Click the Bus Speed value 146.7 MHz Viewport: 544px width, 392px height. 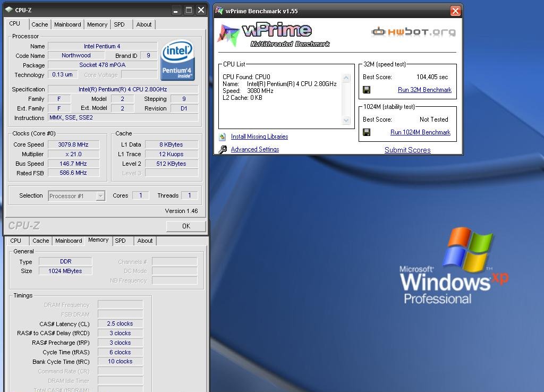tap(73, 164)
